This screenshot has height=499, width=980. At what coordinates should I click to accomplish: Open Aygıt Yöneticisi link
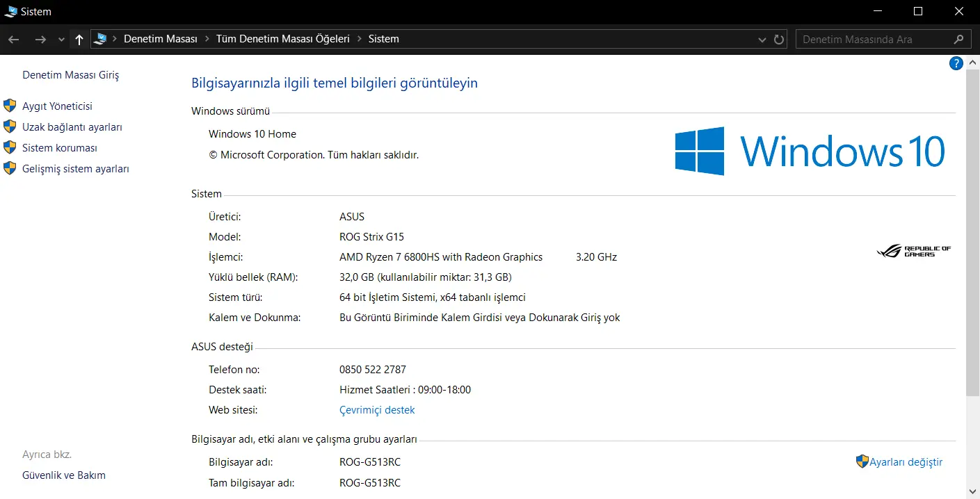(57, 106)
